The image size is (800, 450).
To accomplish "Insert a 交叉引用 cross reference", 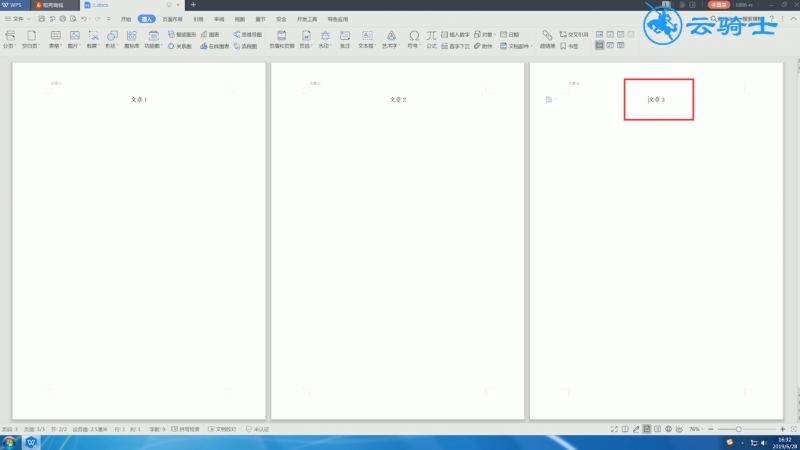I will 574,34.
